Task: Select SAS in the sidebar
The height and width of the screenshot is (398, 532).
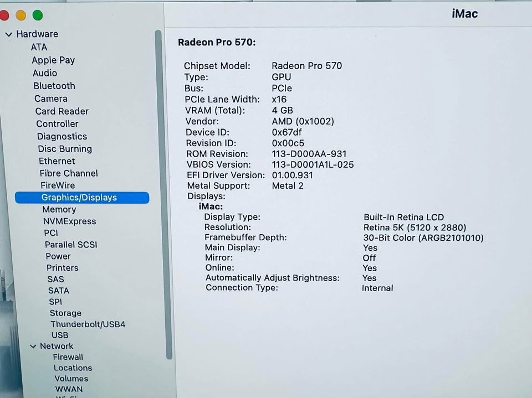Action: point(55,280)
